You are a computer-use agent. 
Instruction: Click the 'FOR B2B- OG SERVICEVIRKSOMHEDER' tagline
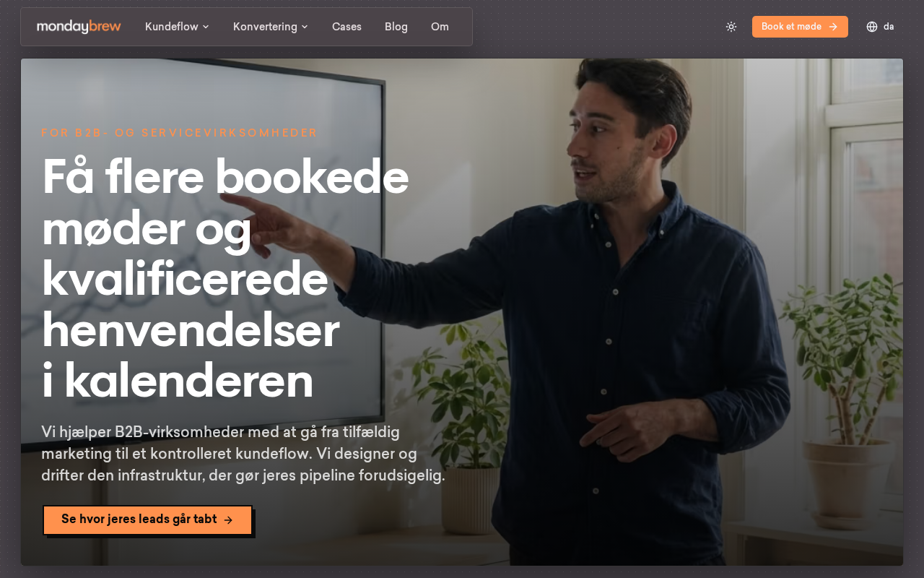coord(179,133)
